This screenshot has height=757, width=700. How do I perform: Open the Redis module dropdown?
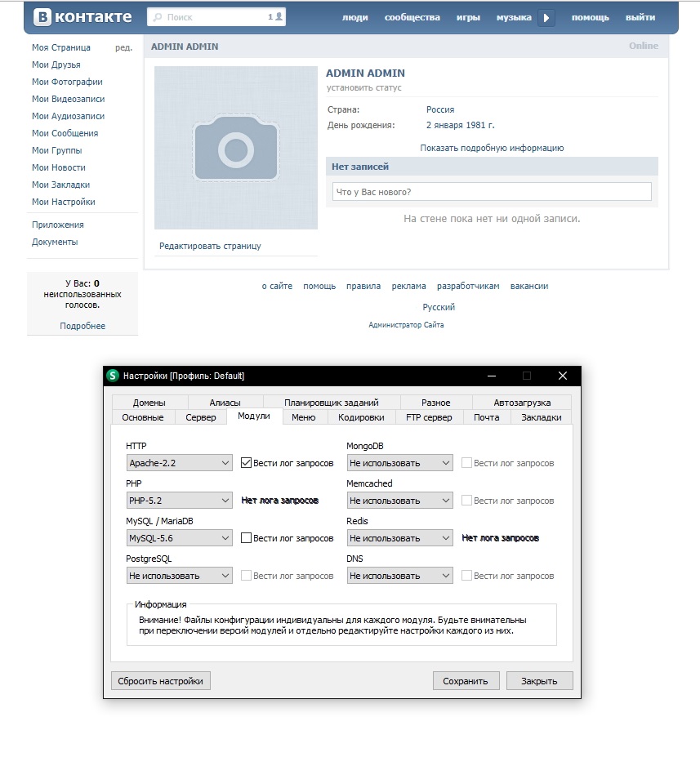399,538
